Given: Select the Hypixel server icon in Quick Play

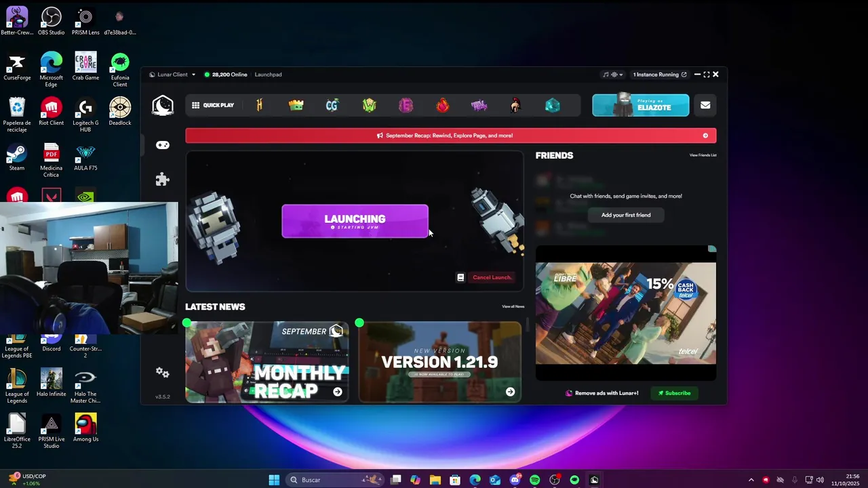Looking at the screenshot, I should 259,105.
